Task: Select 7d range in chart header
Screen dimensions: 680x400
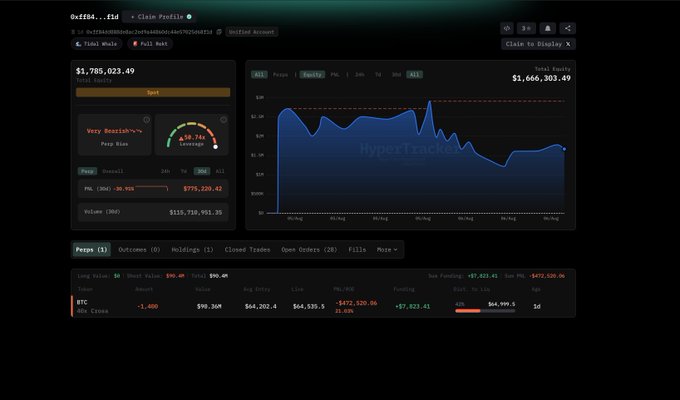Action: tap(378, 75)
